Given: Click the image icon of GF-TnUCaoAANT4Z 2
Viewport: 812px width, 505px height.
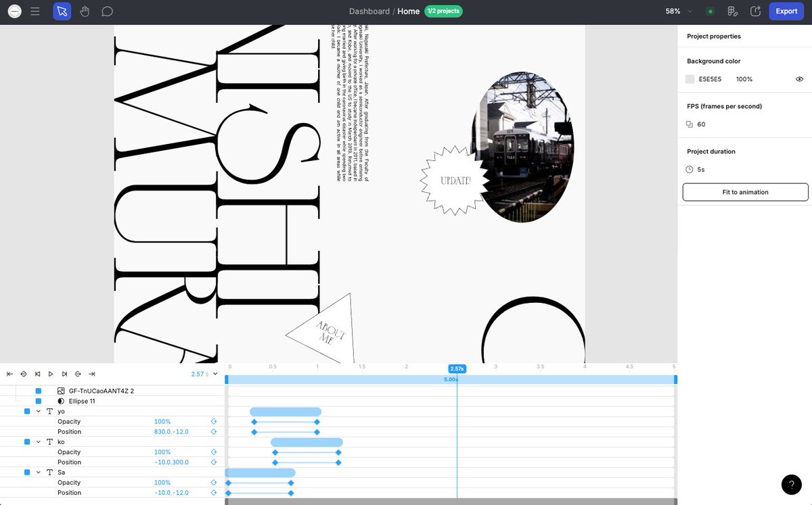Looking at the screenshot, I should click(61, 391).
